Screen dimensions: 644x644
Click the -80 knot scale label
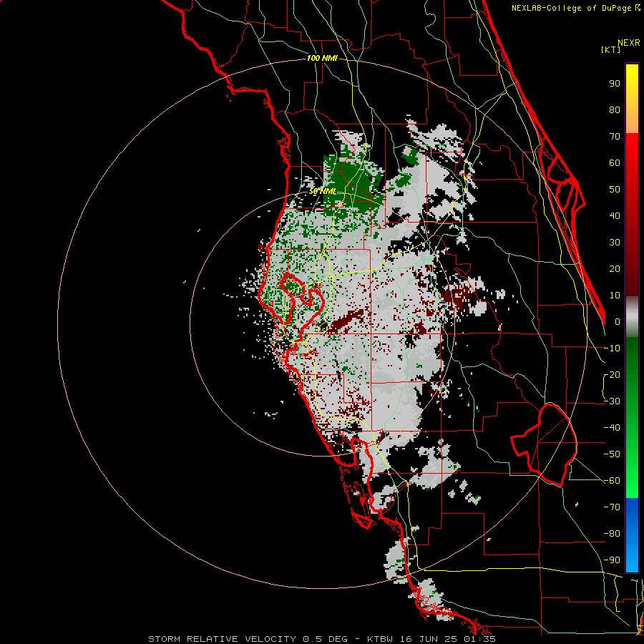(612, 534)
